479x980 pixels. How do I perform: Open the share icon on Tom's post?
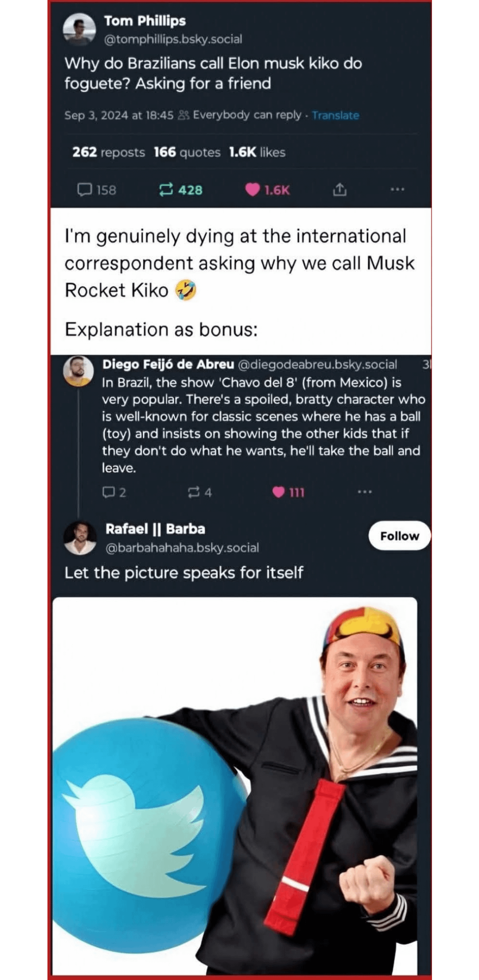(339, 190)
